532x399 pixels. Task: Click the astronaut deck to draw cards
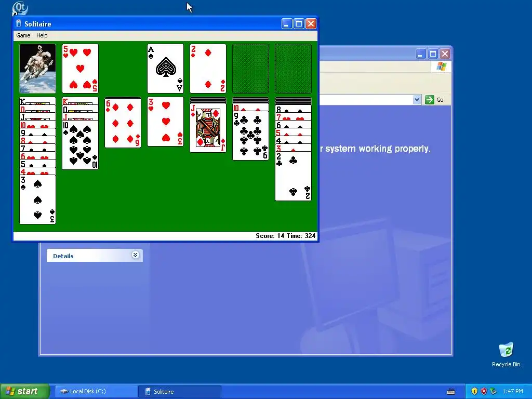point(37,69)
